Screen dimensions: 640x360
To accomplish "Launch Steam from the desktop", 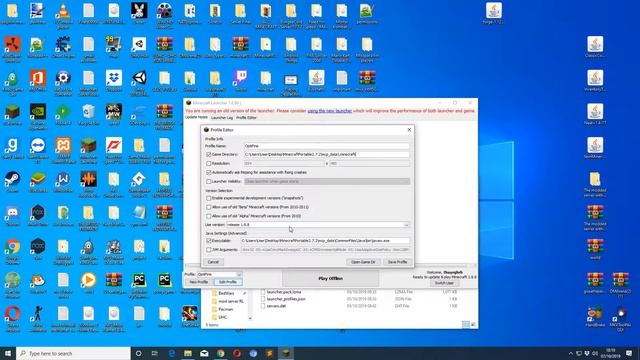I will [x=12, y=179].
